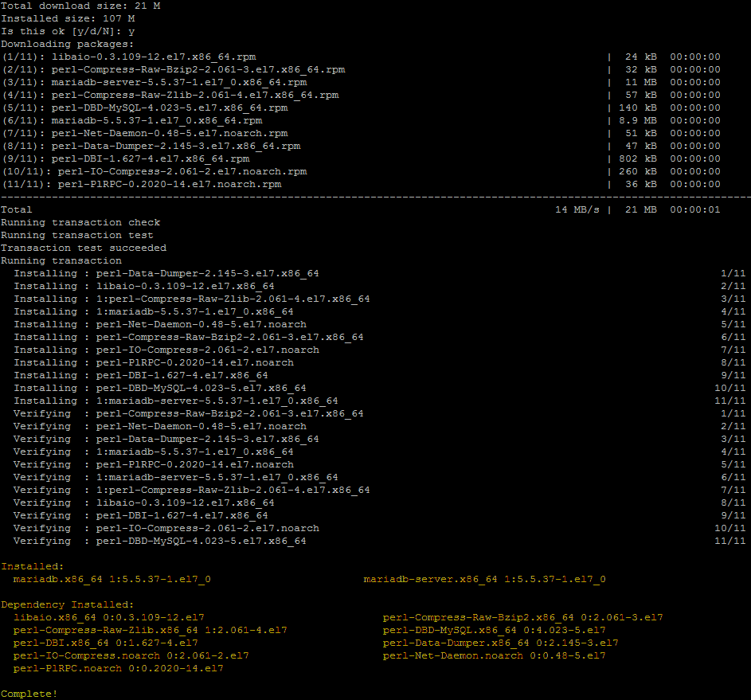Select the Verifying perl-Net-Daemon line
Screen dimensions: 751x700
coord(379,427)
